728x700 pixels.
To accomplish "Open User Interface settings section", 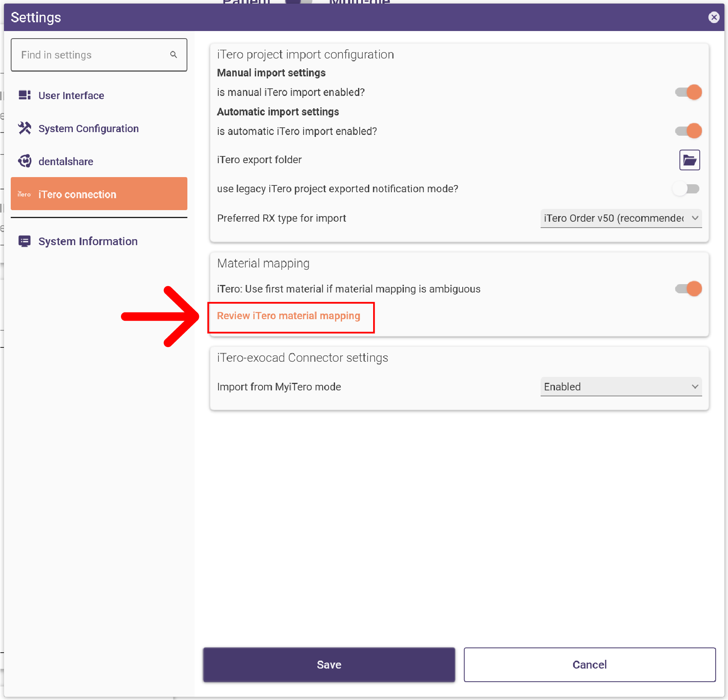I will point(99,96).
